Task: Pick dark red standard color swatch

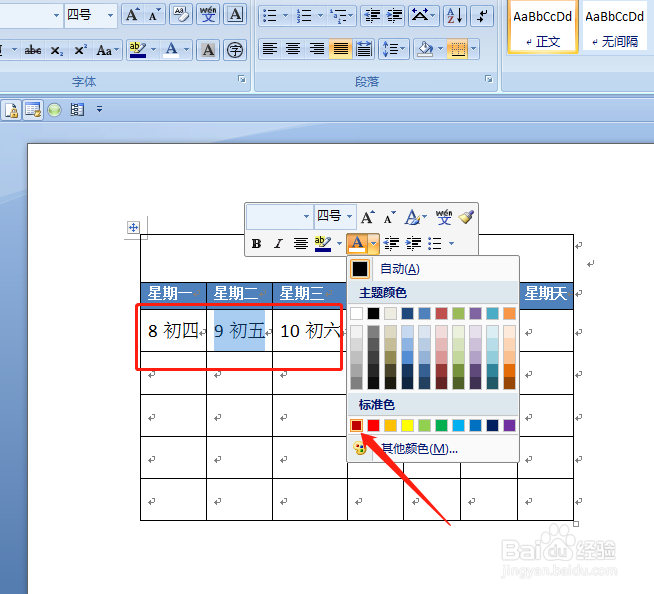Action: [x=356, y=425]
